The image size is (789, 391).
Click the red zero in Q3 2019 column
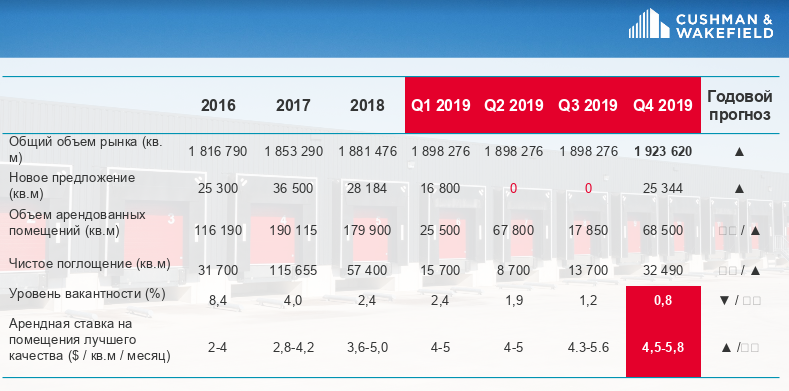pos(588,189)
